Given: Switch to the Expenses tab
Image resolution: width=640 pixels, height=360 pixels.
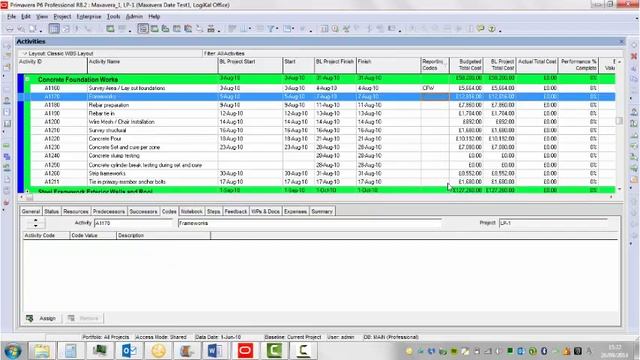Looking at the screenshot, I should [296, 211].
